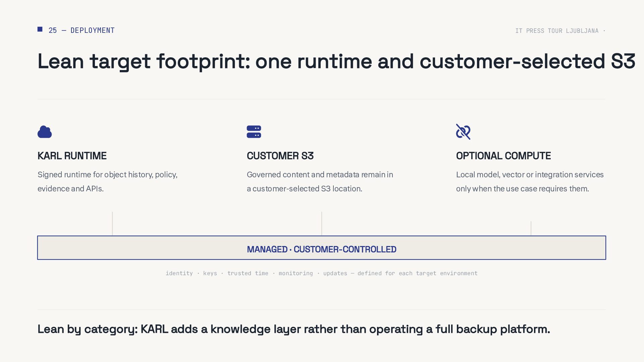Click the word updates in the monospace caption
The image size is (644, 362).
(335, 273)
